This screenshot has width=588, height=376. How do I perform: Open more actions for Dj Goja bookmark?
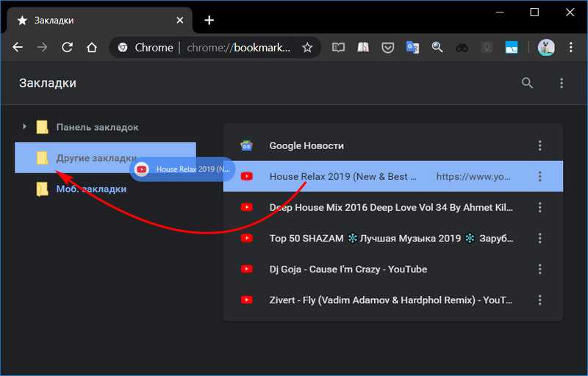click(540, 269)
